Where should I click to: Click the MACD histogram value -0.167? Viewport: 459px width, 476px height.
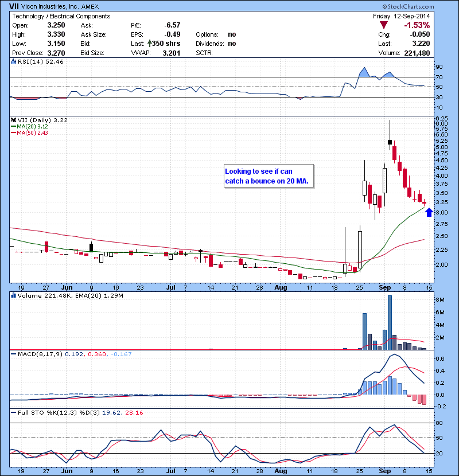[x=121, y=354]
